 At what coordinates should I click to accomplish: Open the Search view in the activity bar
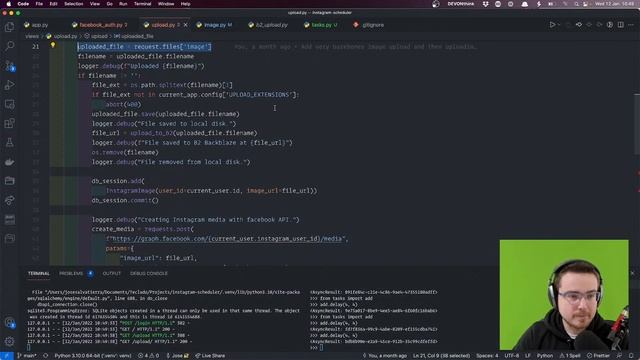(x=9, y=46)
